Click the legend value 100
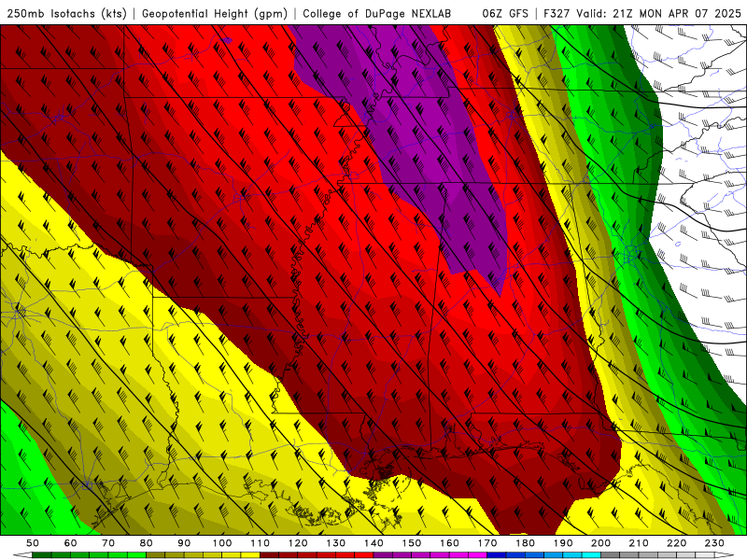The height and width of the screenshot is (560, 747). 222,543
